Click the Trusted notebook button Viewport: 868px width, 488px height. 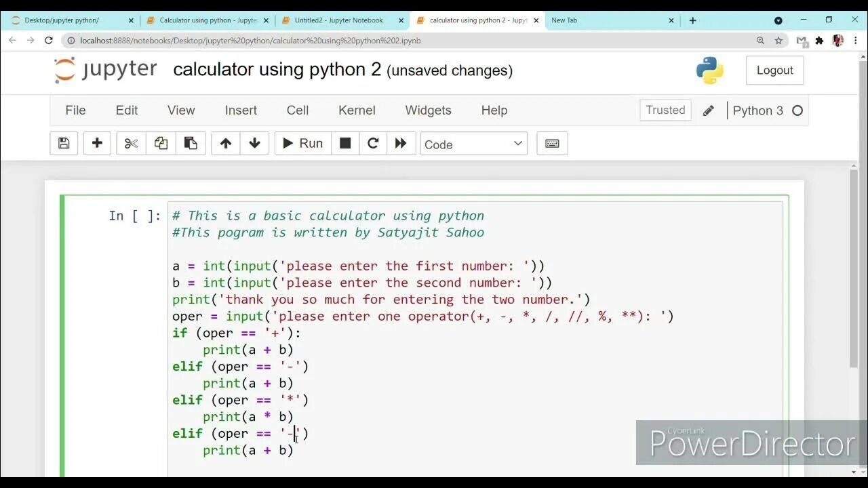click(x=665, y=110)
